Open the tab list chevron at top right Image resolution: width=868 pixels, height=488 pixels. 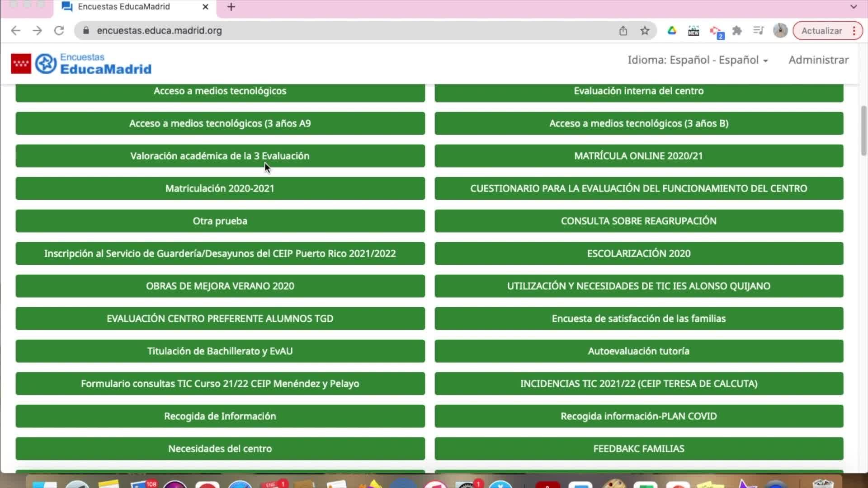854,7
